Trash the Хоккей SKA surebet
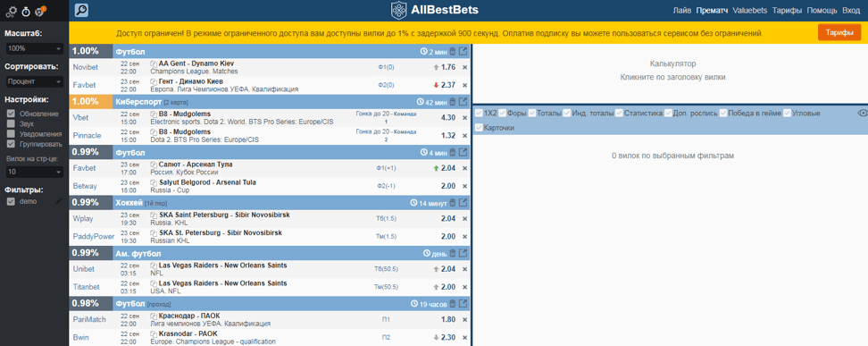This screenshot has height=346, width=868. point(452,203)
